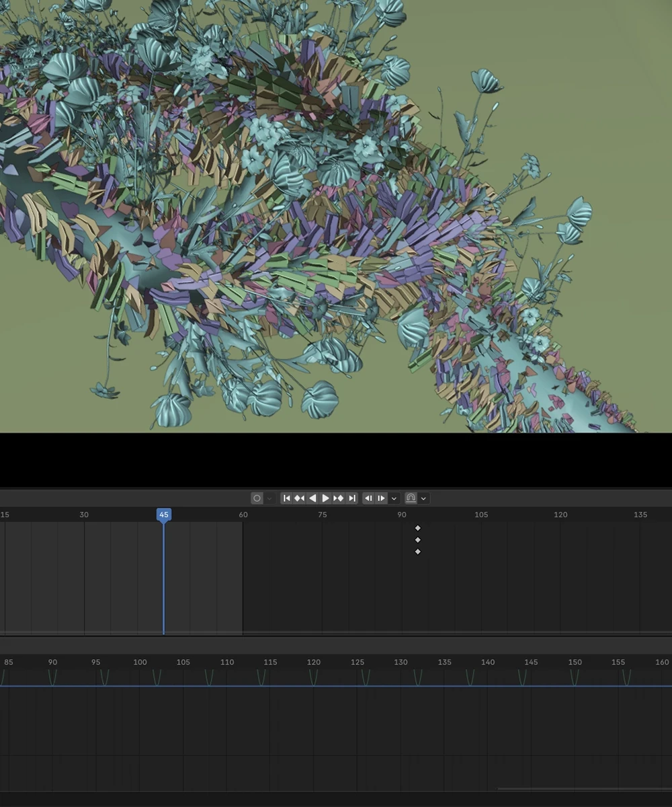Click frame number 30 on the timeline ruler
The width and height of the screenshot is (672, 807).
click(84, 514)
